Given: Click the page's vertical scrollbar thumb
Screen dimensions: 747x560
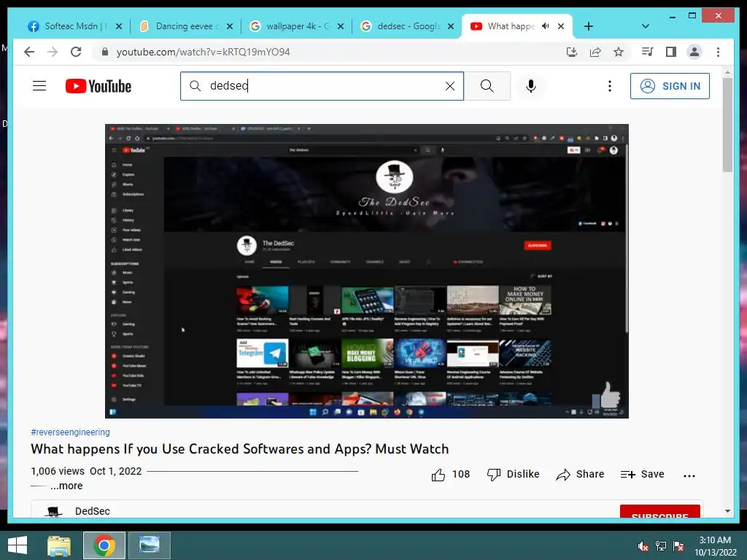Looking at the screenshot, I should tap(727, 125).
